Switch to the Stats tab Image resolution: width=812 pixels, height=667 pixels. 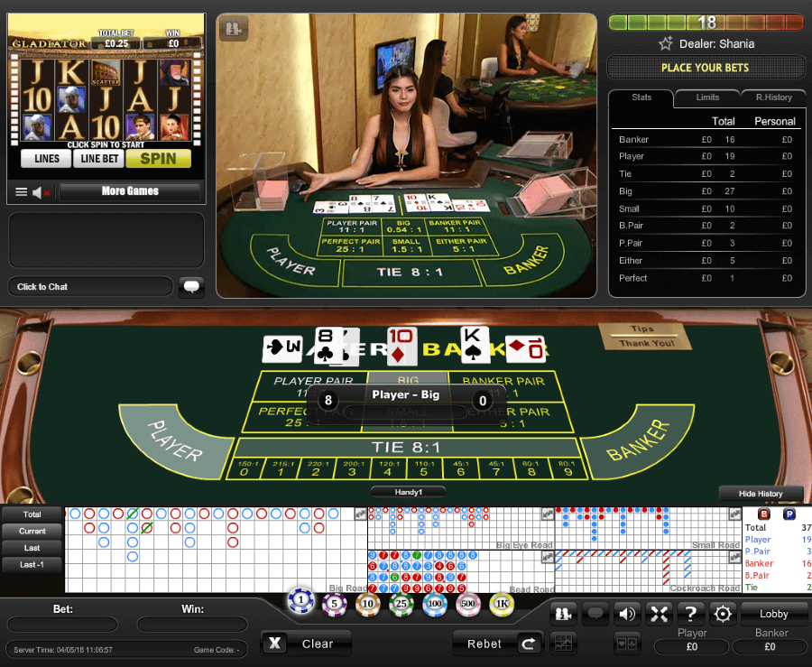click(x=641, y=97)
